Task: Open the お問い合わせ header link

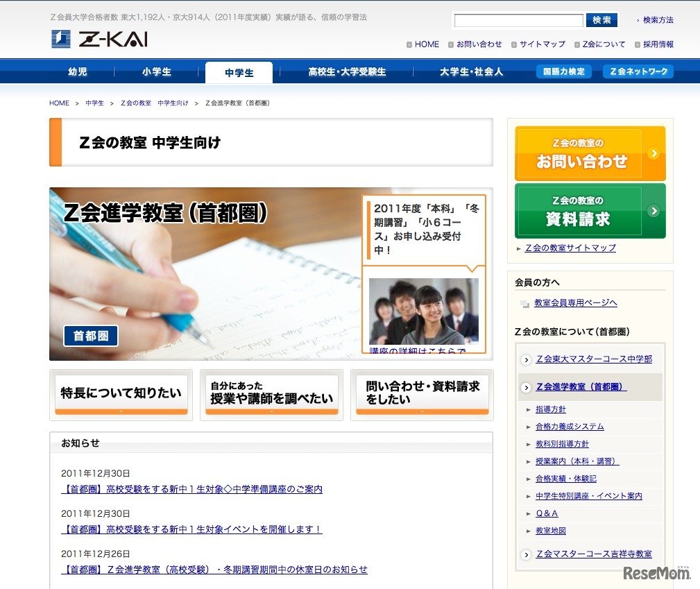Action: pyautogui.click(x=479, y=44)
